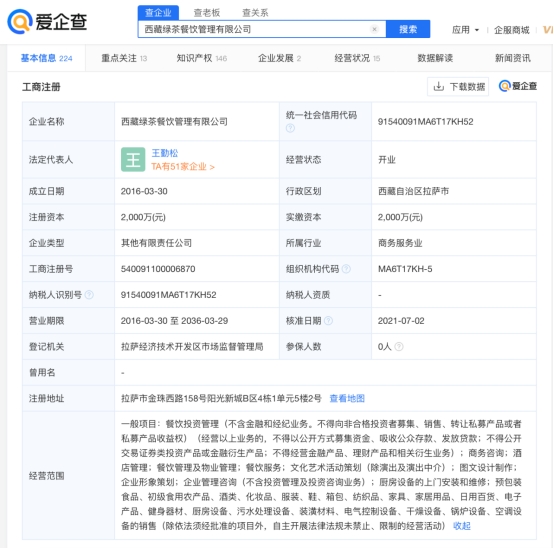
Task: Open the 新闻资讯 tab
Action: click(x=513, y=58)
